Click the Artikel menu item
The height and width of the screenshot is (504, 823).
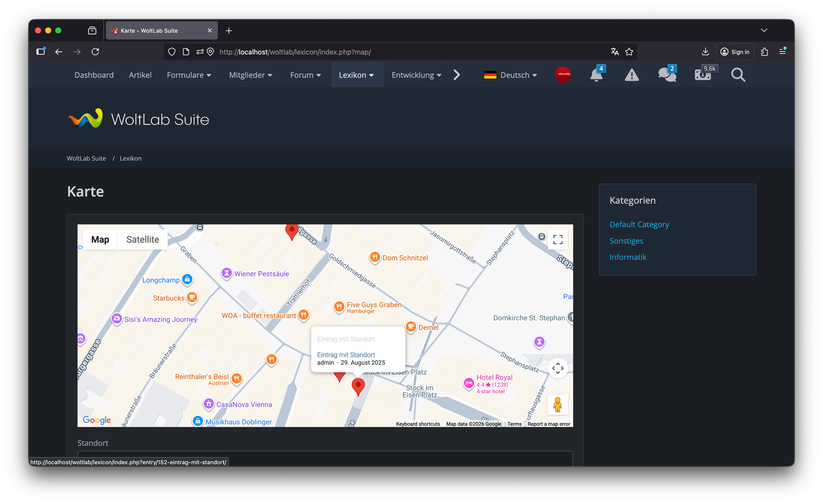pos(140,75)
